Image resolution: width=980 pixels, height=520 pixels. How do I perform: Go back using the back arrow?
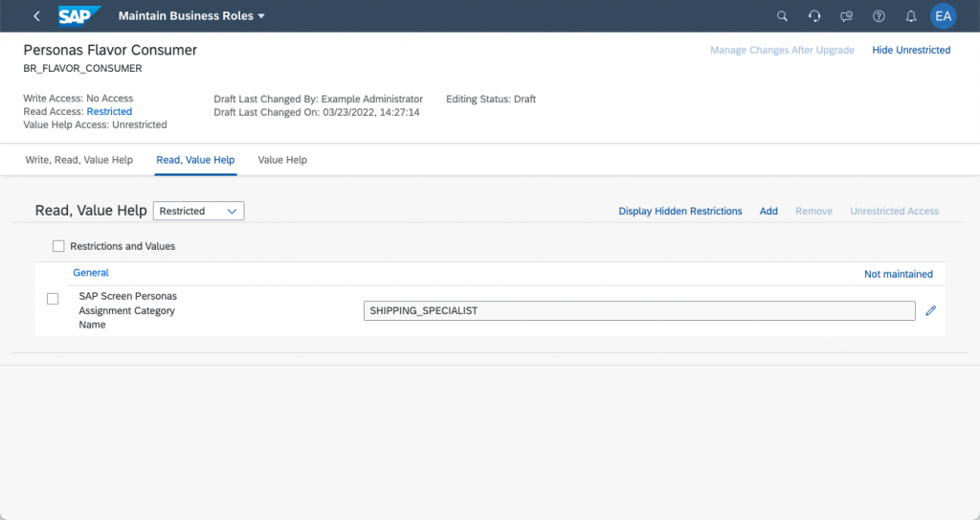(x=36, y=16)
